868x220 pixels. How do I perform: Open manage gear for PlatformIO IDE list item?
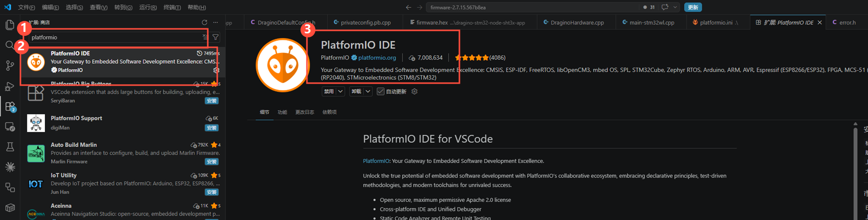click(x=216, y=70)
